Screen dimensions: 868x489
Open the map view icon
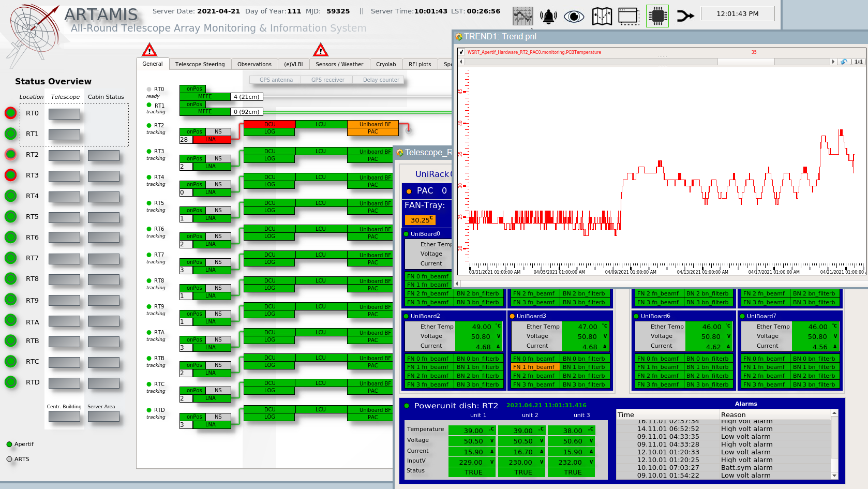(602, 16)
